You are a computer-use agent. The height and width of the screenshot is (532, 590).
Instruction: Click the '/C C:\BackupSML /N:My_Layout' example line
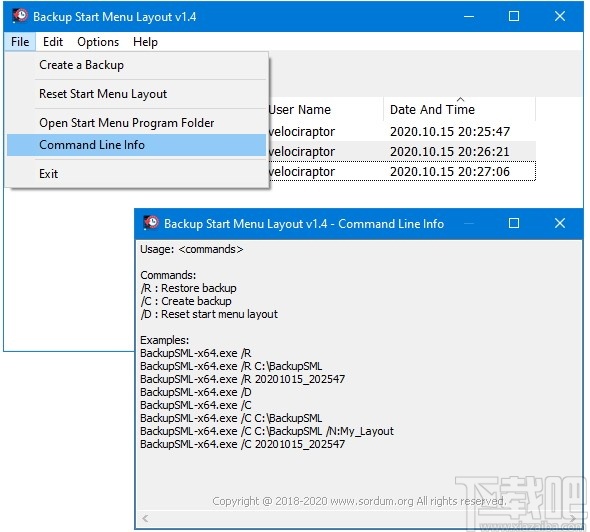(267, 431)
